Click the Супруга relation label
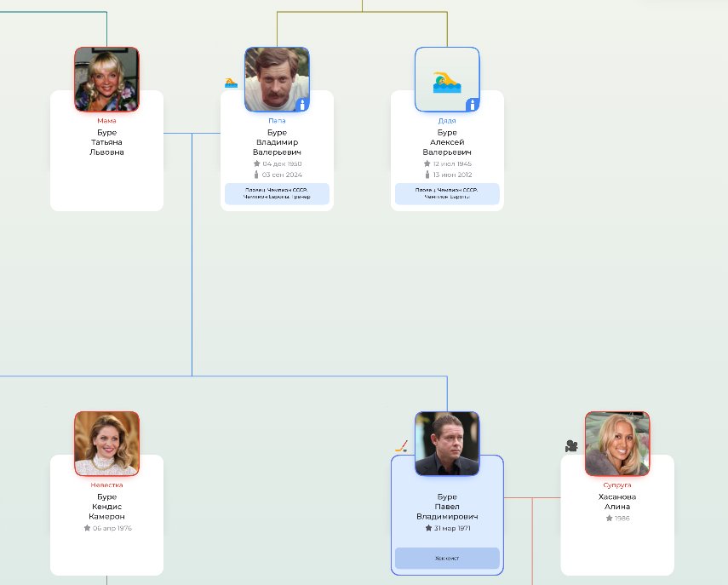The image size is (728, 585). [617, 485]
